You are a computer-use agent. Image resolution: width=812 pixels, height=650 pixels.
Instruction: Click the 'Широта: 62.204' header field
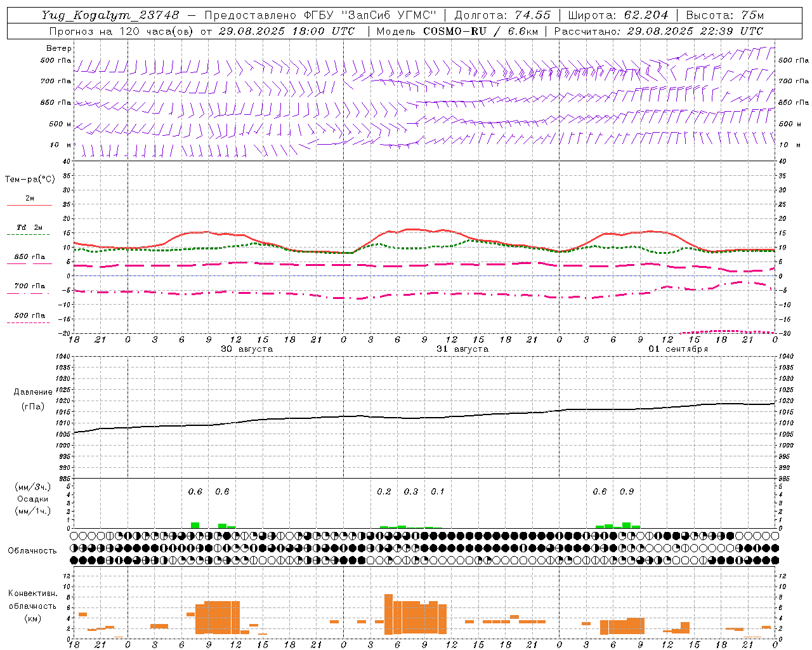tap(619, 15)
